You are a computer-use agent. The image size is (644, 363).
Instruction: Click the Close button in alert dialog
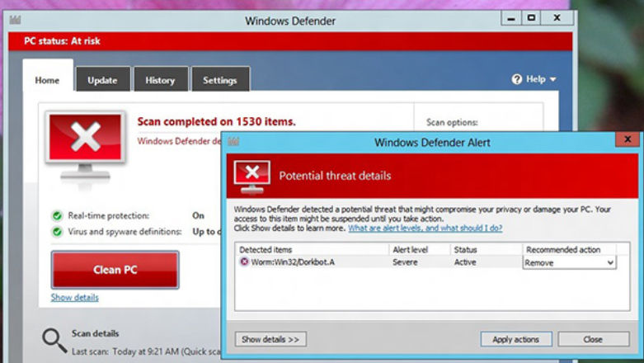593,339
